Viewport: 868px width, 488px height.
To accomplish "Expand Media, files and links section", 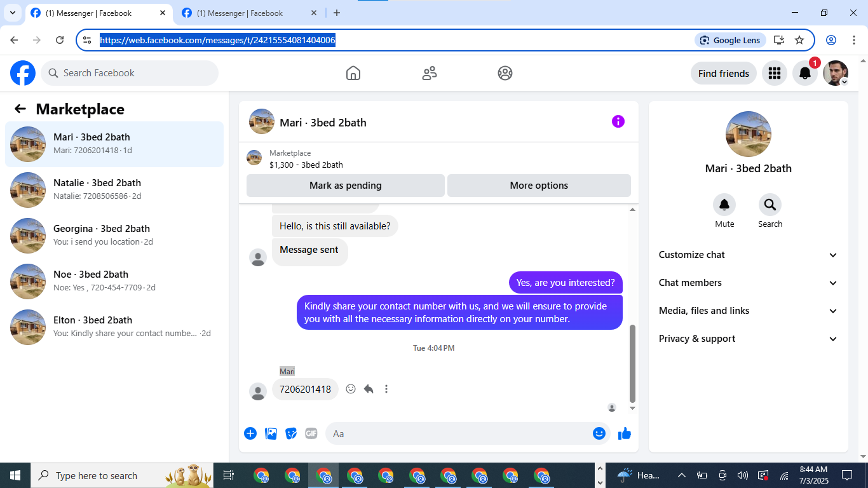I will coord(749,311).
